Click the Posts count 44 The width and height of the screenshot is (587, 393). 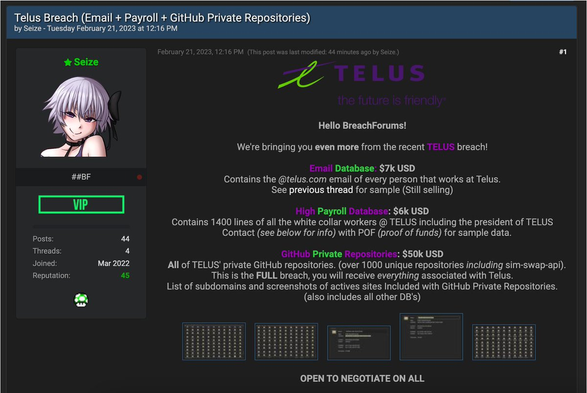[x=125, y=239]
